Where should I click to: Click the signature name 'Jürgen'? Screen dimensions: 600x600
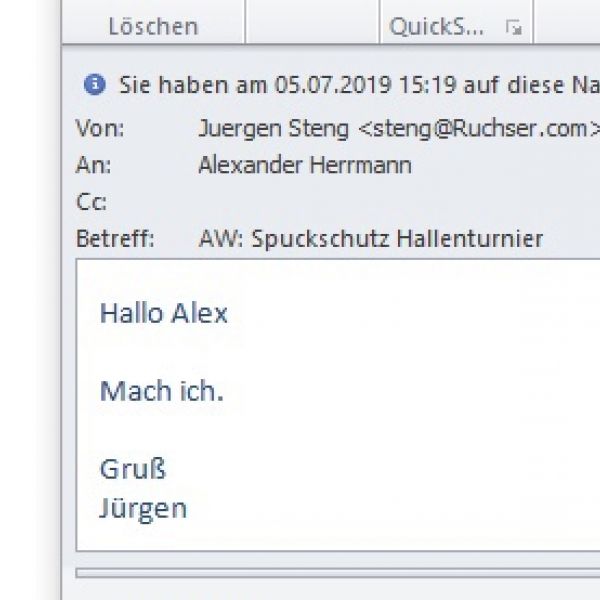(x=143, y=509)
